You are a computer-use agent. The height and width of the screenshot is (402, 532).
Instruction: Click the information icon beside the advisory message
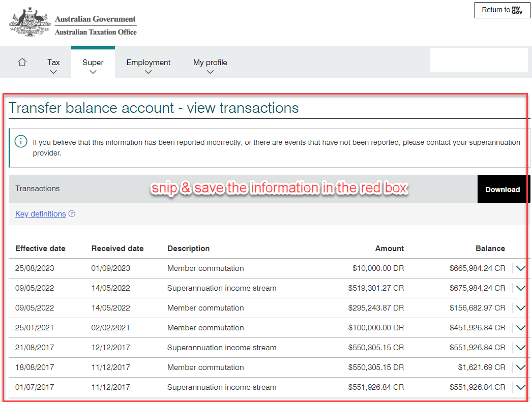pyautogui.click(x=21, y=141)
